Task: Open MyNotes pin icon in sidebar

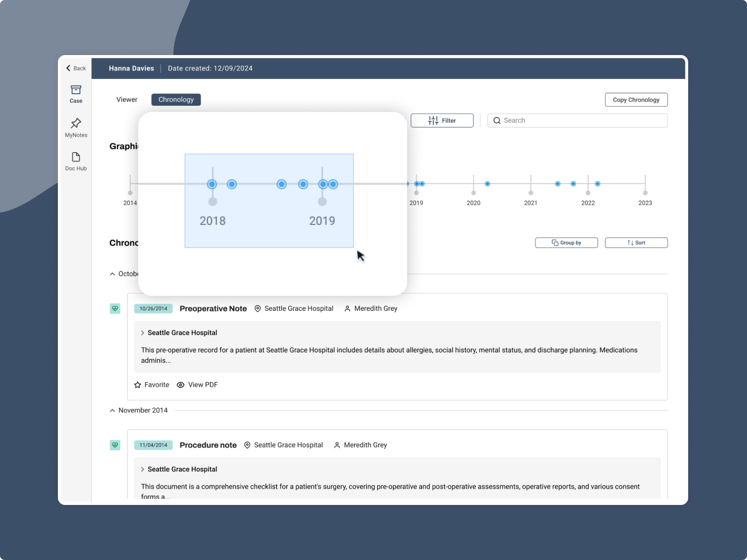Action: [76, 123]
